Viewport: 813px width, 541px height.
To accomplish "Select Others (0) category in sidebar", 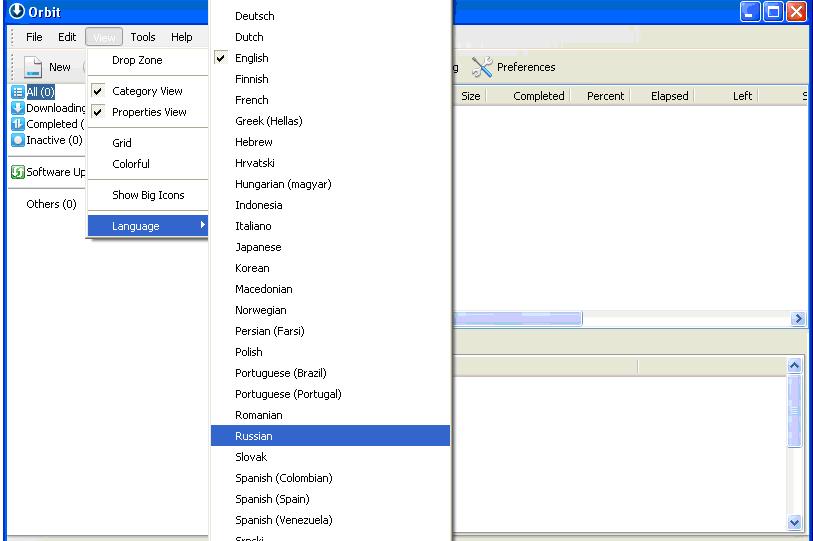I will (51, 204).
